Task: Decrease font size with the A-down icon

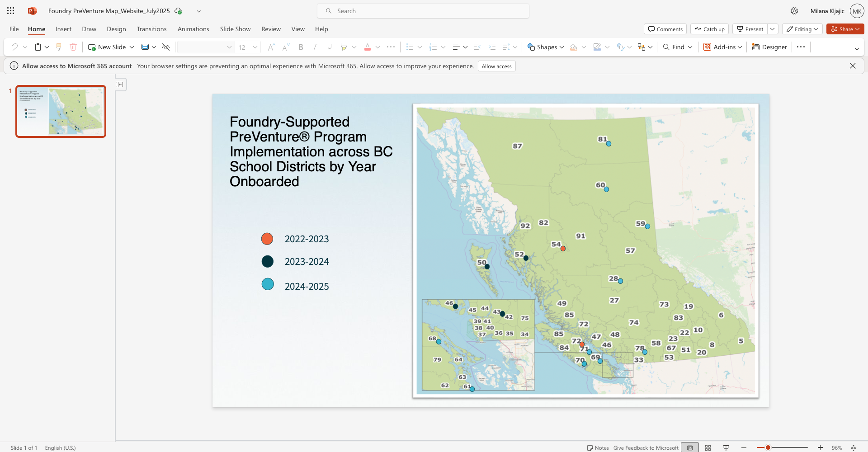Action: (286, 47)
